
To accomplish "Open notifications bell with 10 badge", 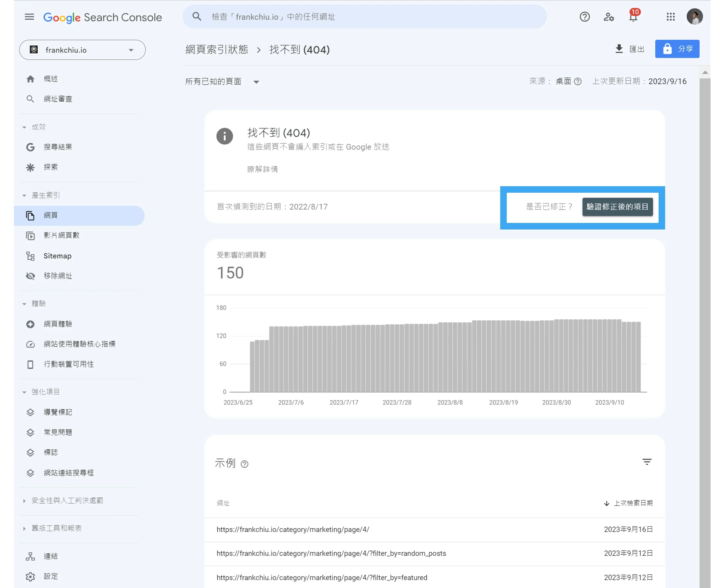I will pyautogui.click(x=633, y=17).
